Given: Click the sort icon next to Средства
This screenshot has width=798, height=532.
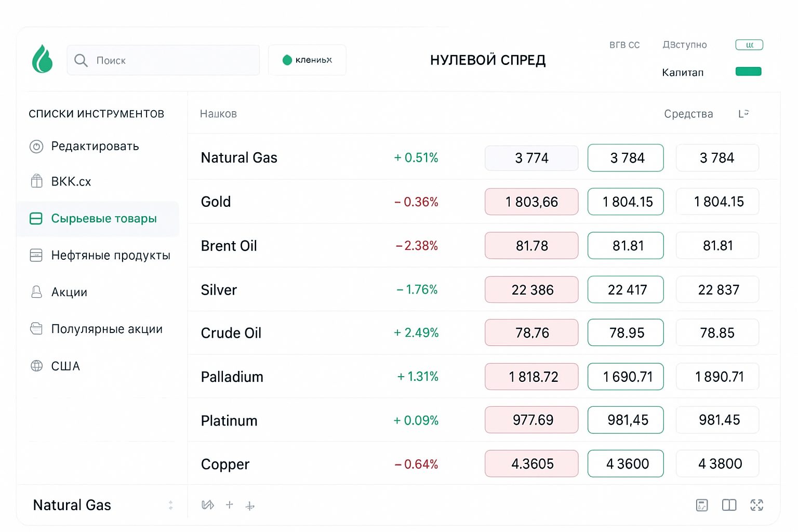Looking at the screenshot, I should pyautogui.click(x=743, y=113).
